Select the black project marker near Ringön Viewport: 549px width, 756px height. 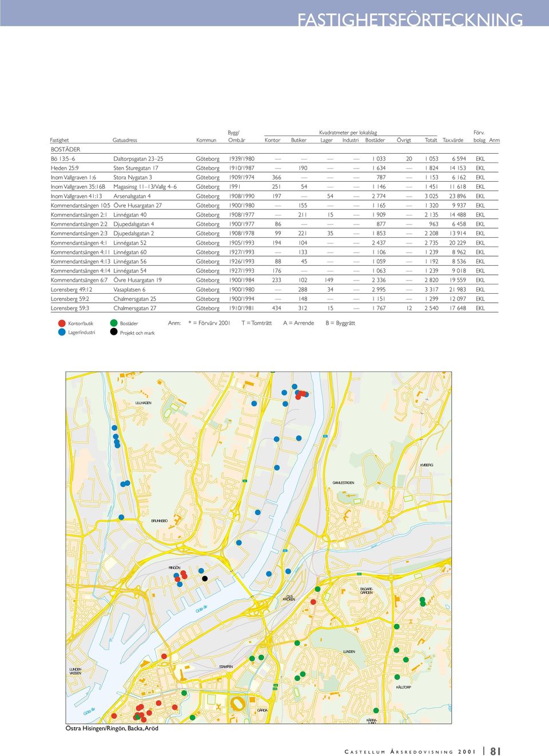point(205,578)
